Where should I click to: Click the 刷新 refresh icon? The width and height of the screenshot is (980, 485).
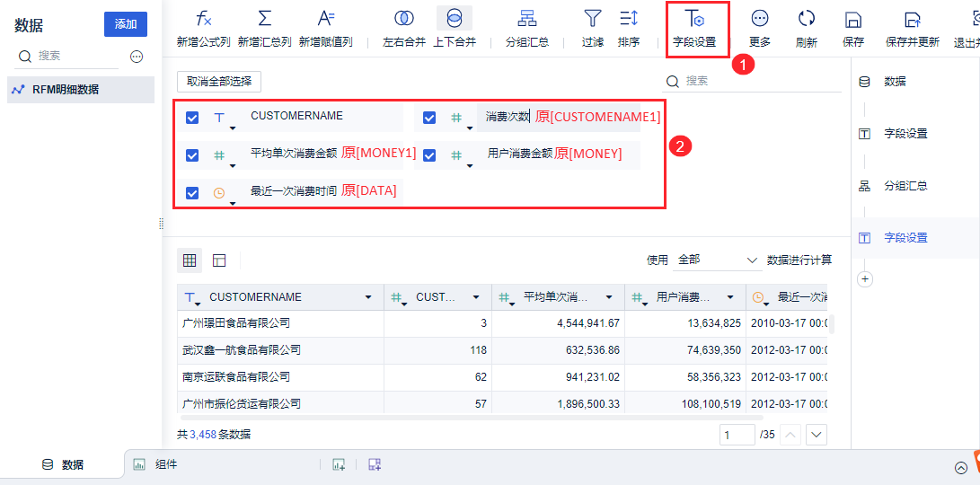(807, 20)
